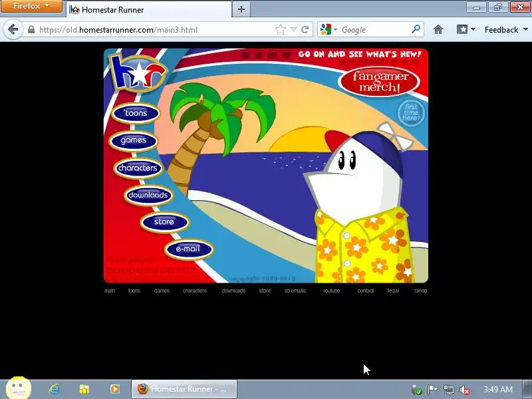This screenshot has height=399, width=532.
Task: Click the HTTPS padlock icon
Action: pos(31,29)
